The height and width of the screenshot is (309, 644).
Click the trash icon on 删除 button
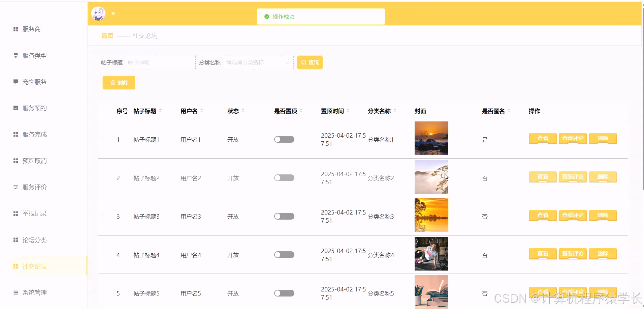click(112, 83)
